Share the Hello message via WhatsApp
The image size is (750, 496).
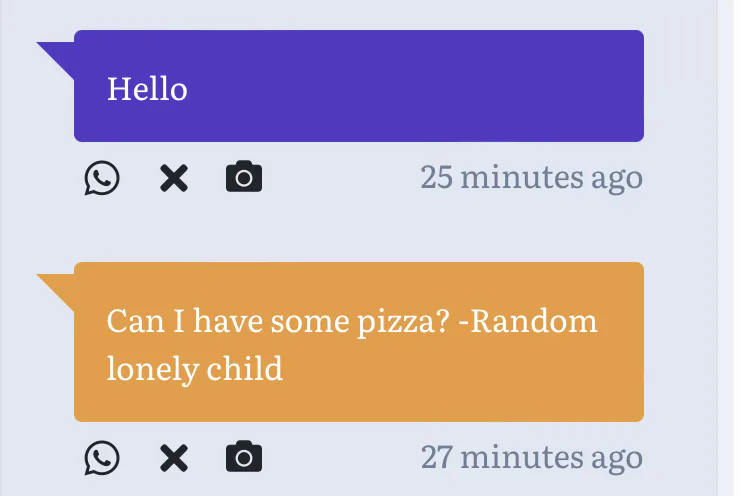point(102,179)
